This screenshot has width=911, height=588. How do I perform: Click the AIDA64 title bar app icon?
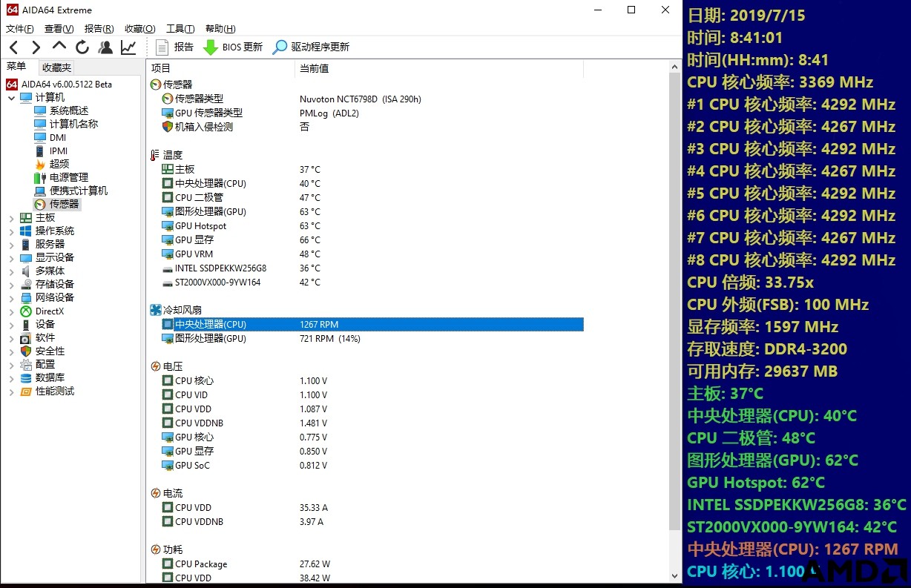(x=11, y=10)
